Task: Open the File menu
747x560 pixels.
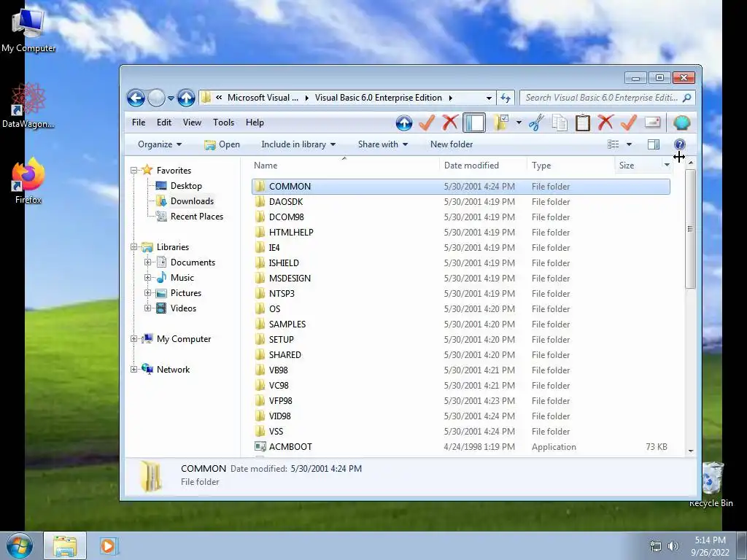Action: click(x=139, y=122)
